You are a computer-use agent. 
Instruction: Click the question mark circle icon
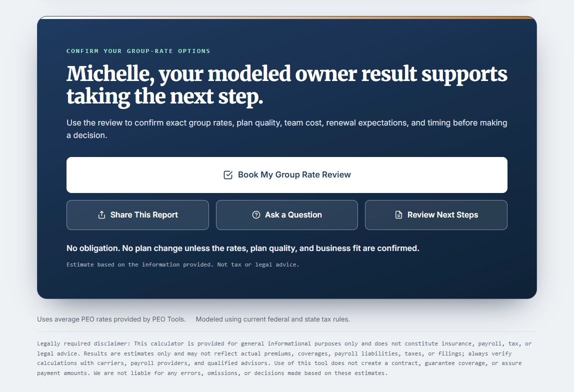tap(256, 215)
